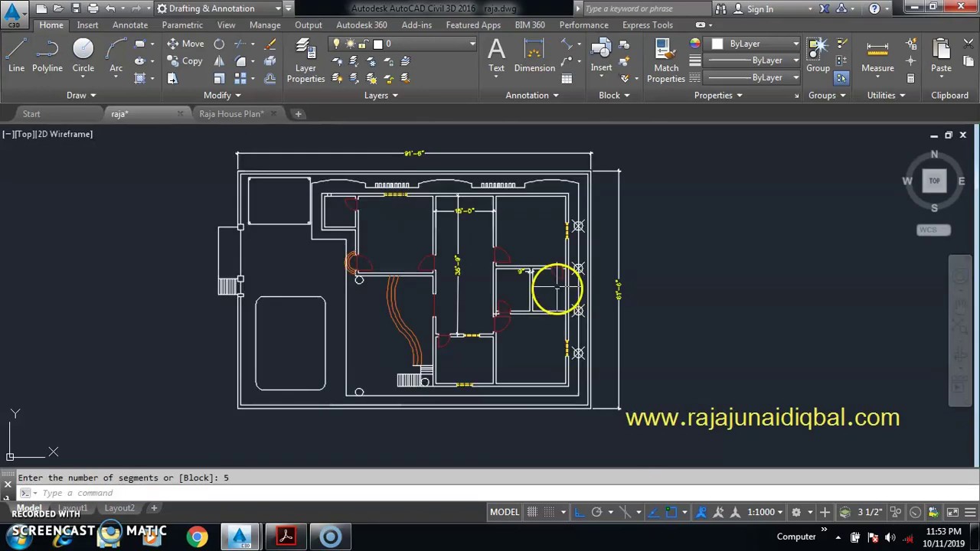Open the workspace Drafting & Annotation dropdown
Screen dimensions: 980x551
click(218, 8)
